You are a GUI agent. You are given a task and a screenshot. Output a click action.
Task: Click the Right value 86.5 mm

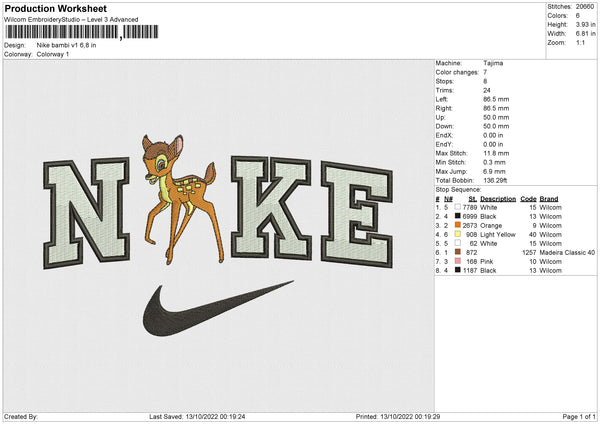pos(496,108)
